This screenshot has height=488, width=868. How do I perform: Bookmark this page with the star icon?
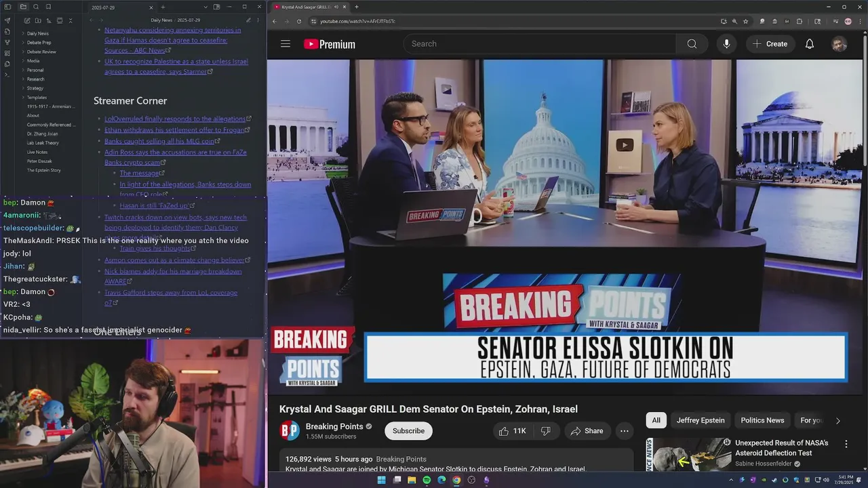(745, 21)
